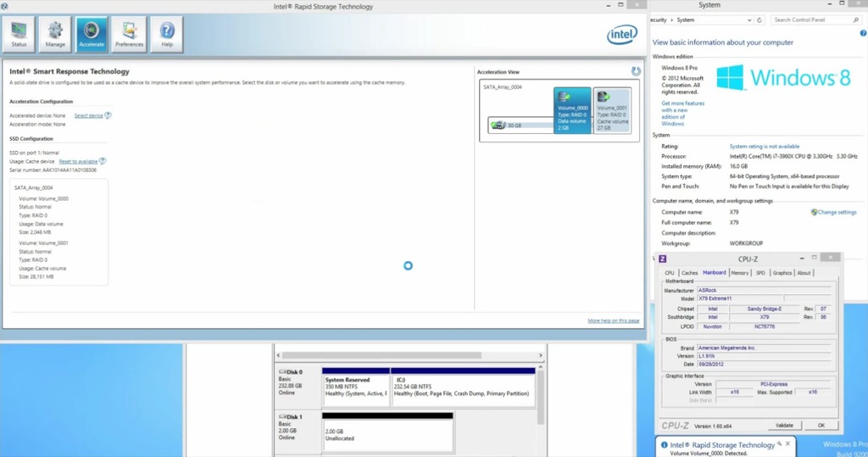
Task: Click 'Volume: Volume_0001' in SSD Configuration
Action: [x=44, y=243]
